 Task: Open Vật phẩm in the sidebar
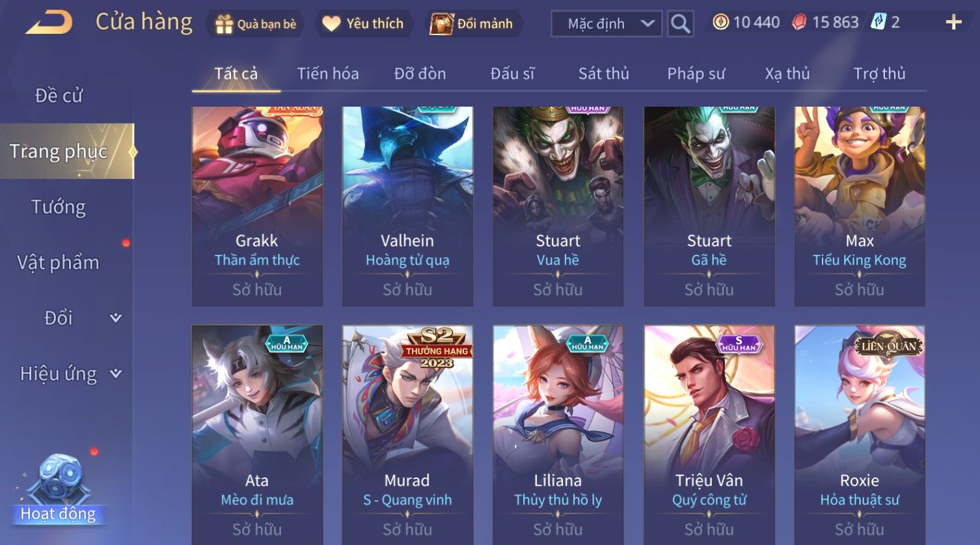click(x=59, y=263)
